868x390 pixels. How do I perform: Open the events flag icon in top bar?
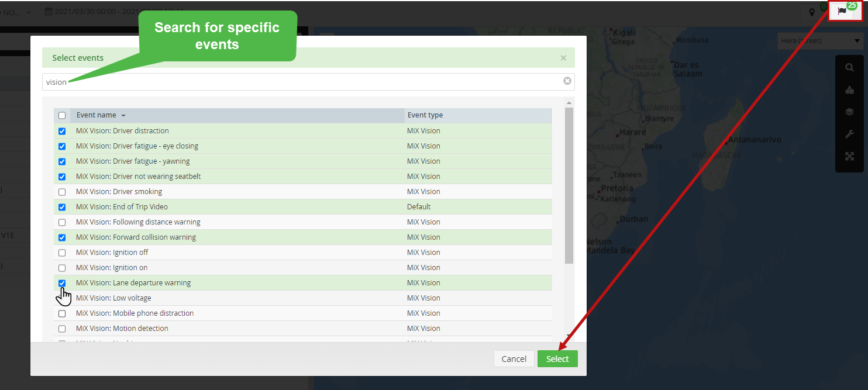842,11
